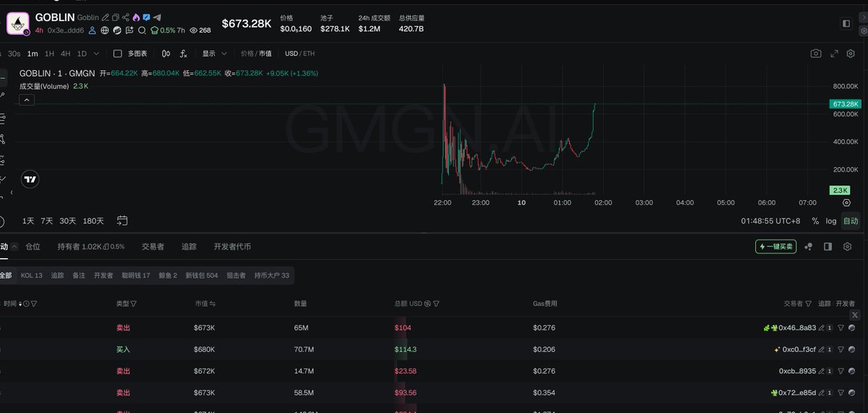The image size is (868, 413).
Task: Open the 总额 USD amount filter funnel
Action: (x=437, y=304)
